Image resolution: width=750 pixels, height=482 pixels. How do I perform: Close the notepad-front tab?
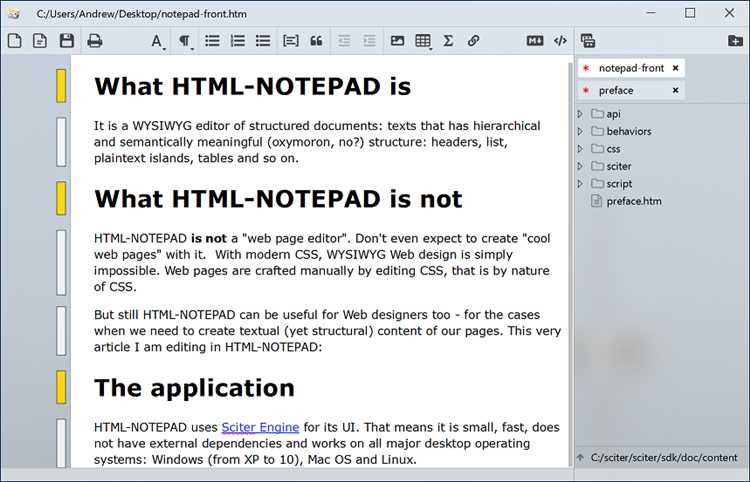[675, 68]
